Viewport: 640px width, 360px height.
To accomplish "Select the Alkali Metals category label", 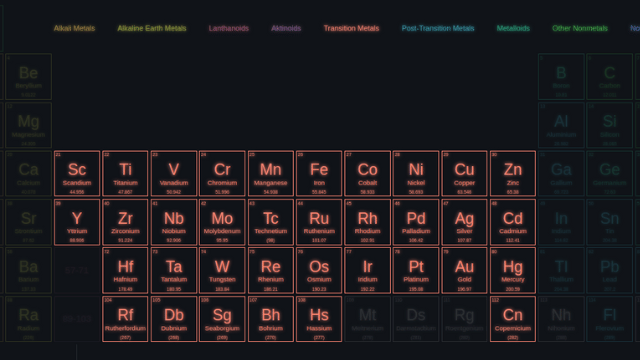I will [74, 28].
